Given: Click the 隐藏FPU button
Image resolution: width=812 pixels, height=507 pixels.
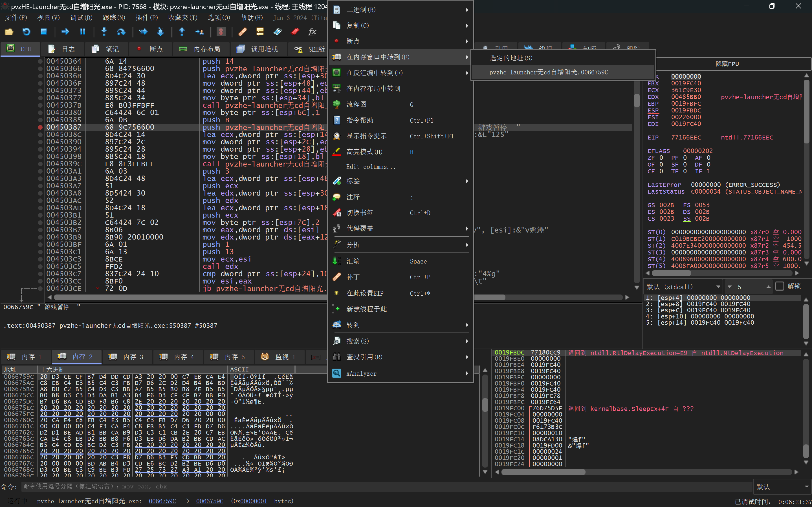Looking at the screenshot, I should 727,64.
